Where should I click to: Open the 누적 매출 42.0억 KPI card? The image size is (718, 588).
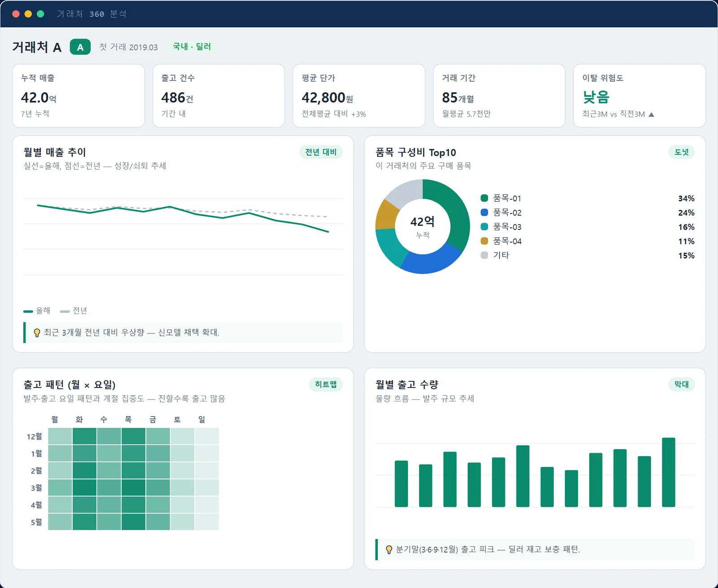click(x=79, y=96)
